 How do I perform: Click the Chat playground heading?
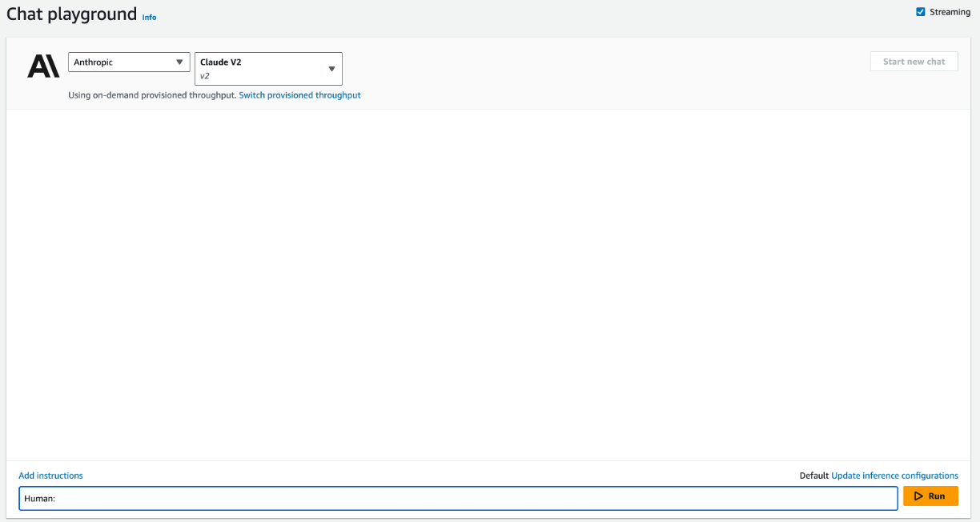pos(71,14)
